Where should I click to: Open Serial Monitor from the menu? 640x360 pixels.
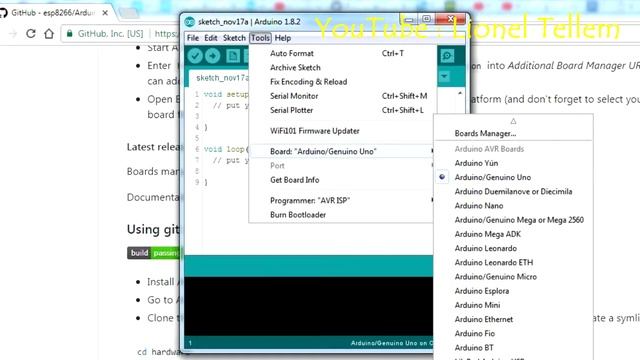tap(341, 96)
